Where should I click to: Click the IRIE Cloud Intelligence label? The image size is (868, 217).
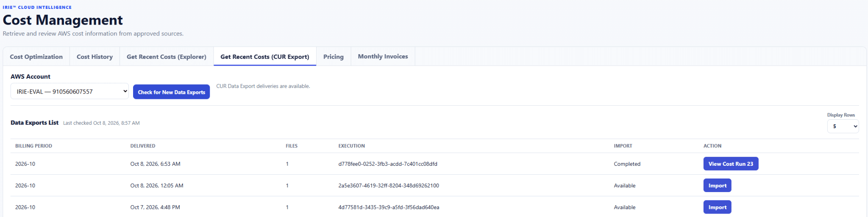[37, 7]
